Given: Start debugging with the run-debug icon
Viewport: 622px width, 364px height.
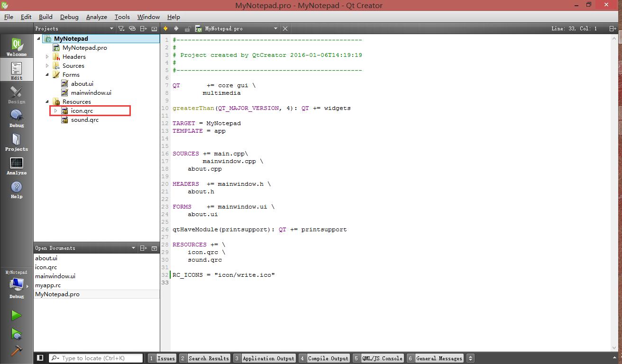Looking at the screenshot, I should point(17,334).
